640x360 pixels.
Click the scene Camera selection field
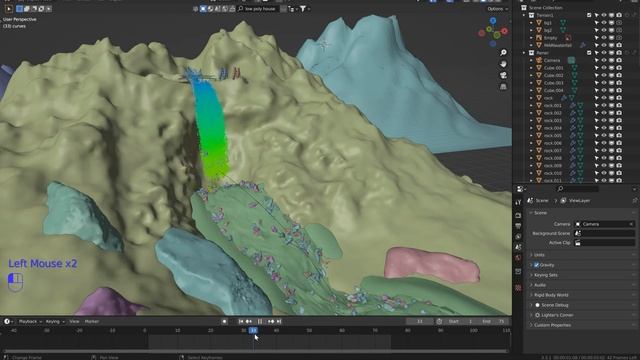tap(604, 224)
